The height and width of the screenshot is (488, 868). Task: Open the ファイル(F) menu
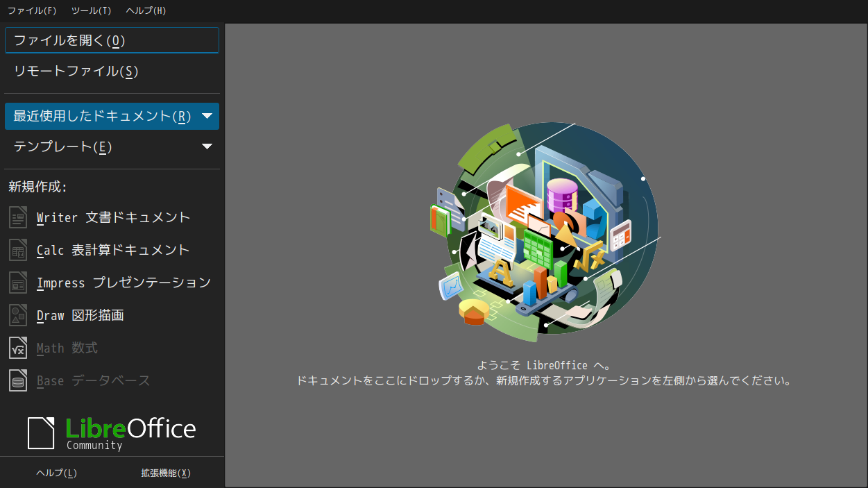click(32, 10)
